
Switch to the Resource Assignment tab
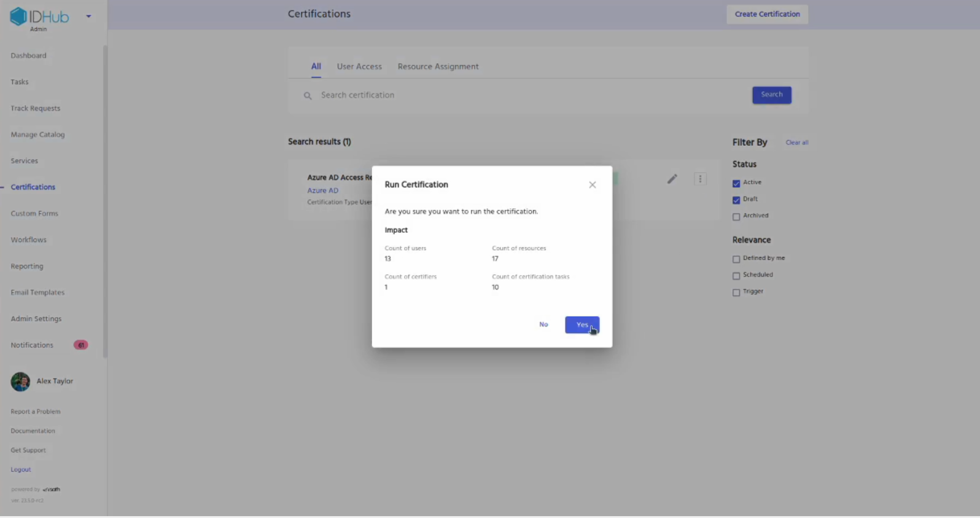pyautogui.click(x=438, y=66)
